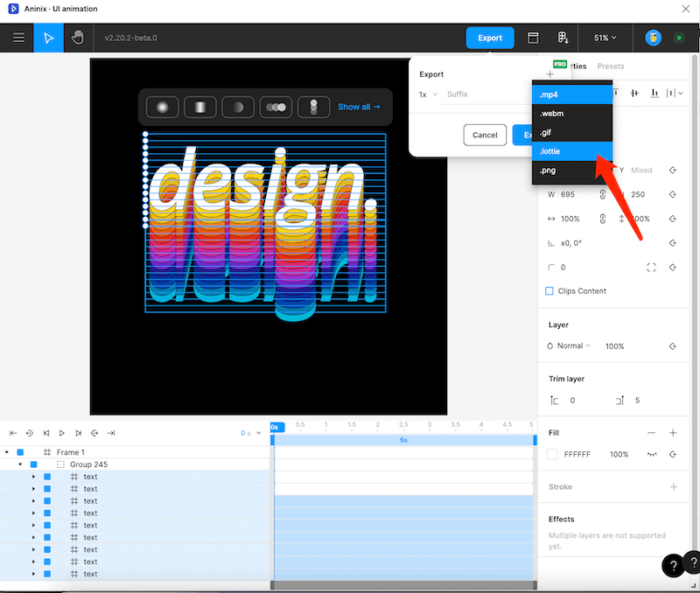The width and height of the screenshot is (700, 593).
Task: Enable the Clips Content checkbox
Action: (x=549, y=291)
